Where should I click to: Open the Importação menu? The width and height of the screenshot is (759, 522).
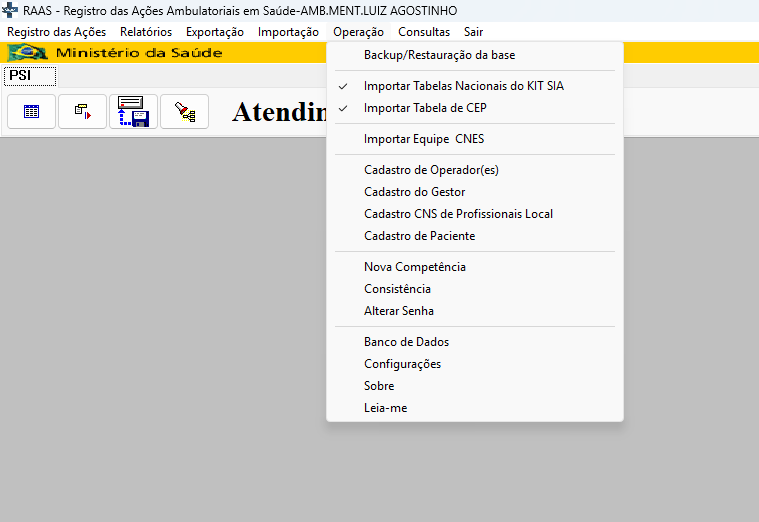(288, 32)
